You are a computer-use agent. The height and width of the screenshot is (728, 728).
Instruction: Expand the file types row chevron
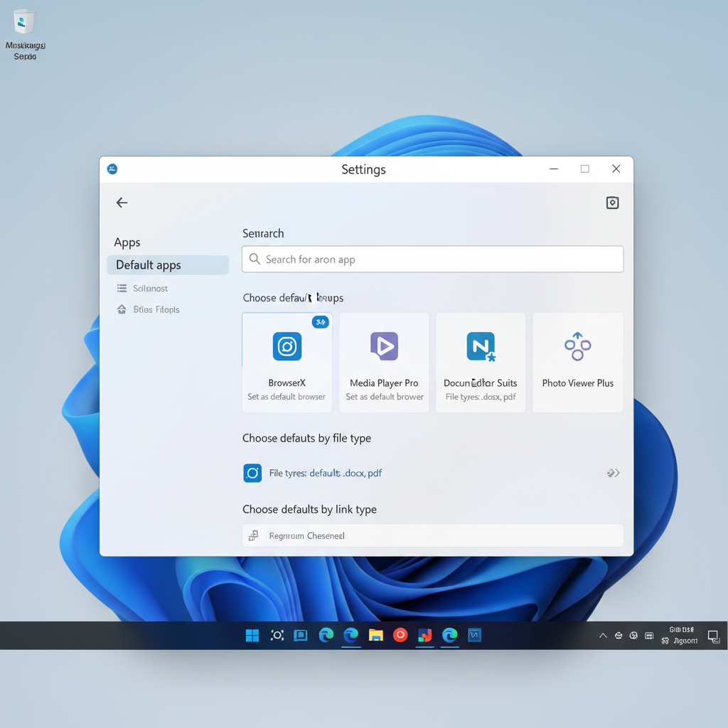[x=614, y=473]
